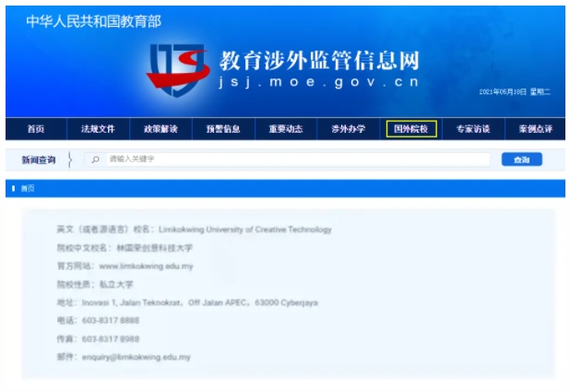The image size is (570, 392).
Task: Go to 案例点评 section
Action: pos(536,129)
